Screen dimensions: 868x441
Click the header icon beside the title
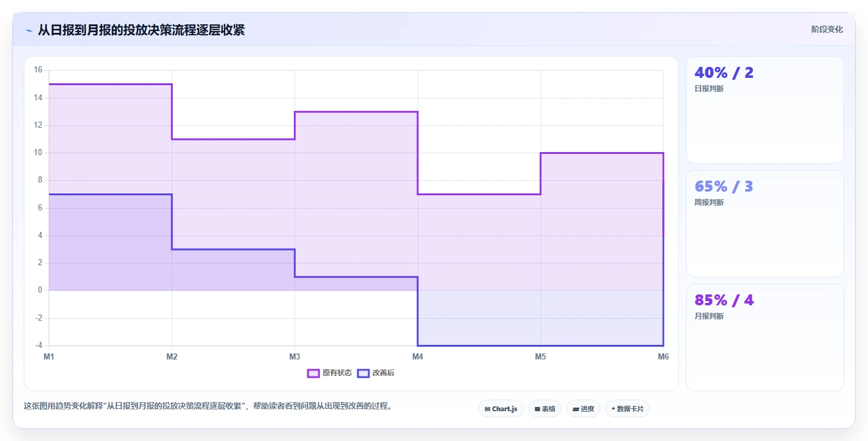[x=29, y=30]
